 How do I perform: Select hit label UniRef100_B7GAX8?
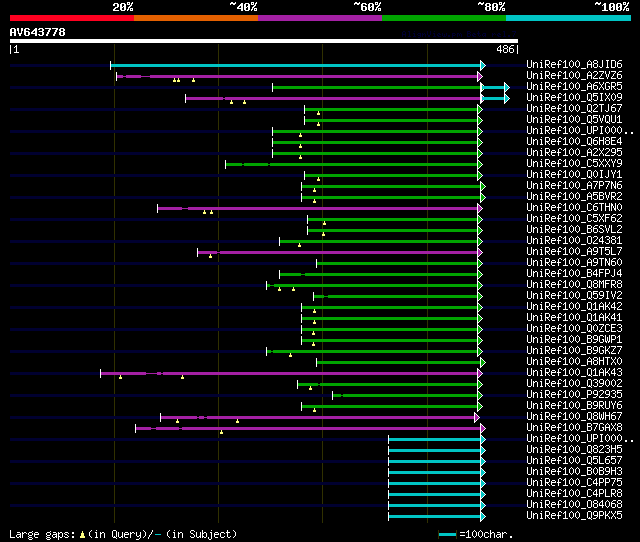(x=574, y=428)
